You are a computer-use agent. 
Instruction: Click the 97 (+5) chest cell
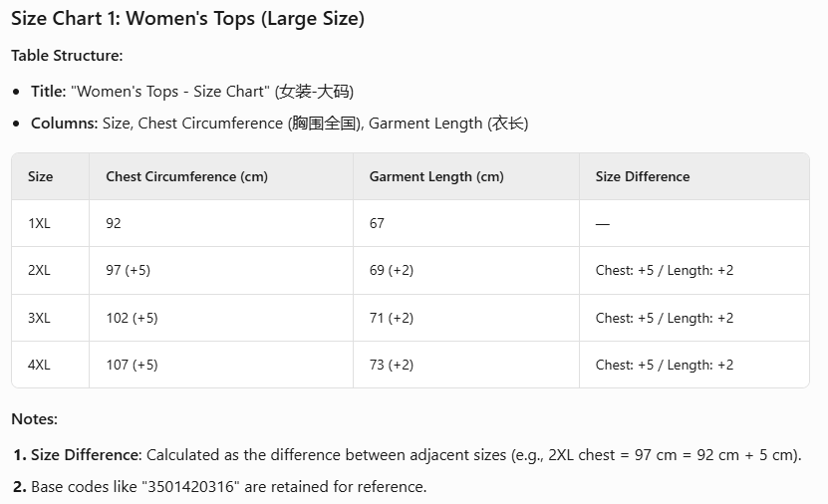(x=129, y=270)
